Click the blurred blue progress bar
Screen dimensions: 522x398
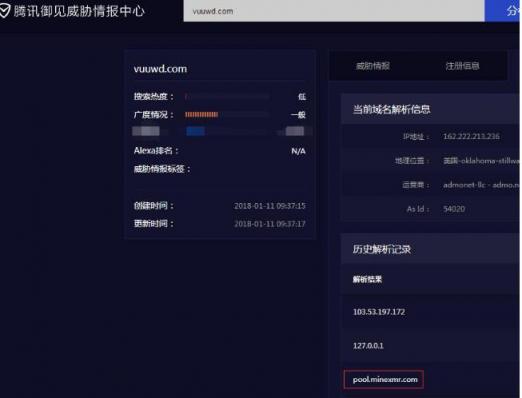[x=195, y=131]
